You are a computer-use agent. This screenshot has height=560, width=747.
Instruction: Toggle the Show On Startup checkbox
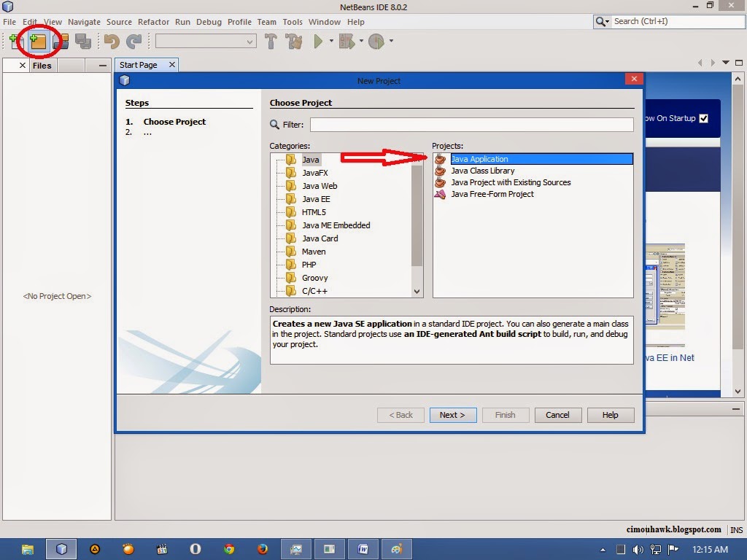click(x=703, y=119)
